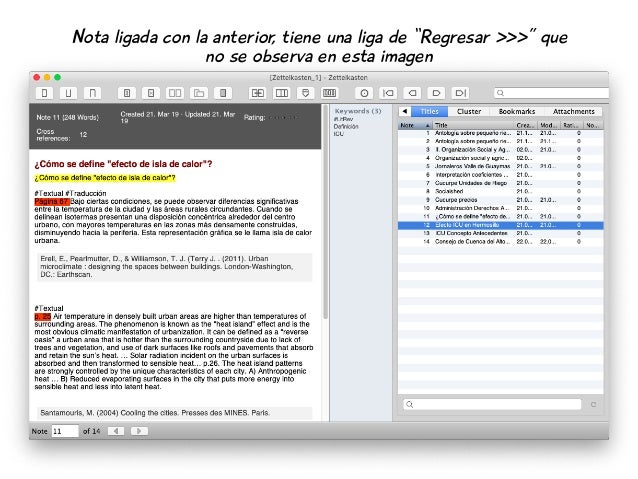638x479 pixels.
Task: Click the inverted-U bookmark-shaped toolbar icon
Action: coord(92,93)
